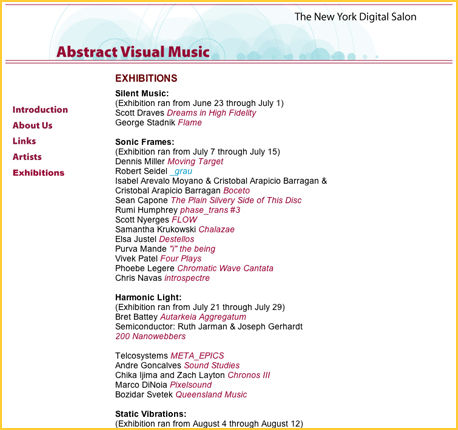Select Artists in the sidebar menu
Image resolution: width=458 pixels, height=430 pixels.
coord(27,157)
